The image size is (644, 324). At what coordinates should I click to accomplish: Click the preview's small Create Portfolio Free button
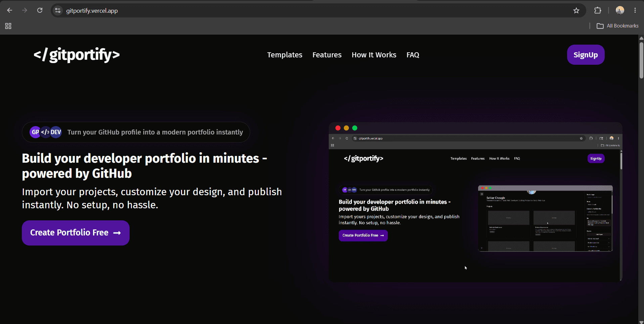click(x=363, y=235)
